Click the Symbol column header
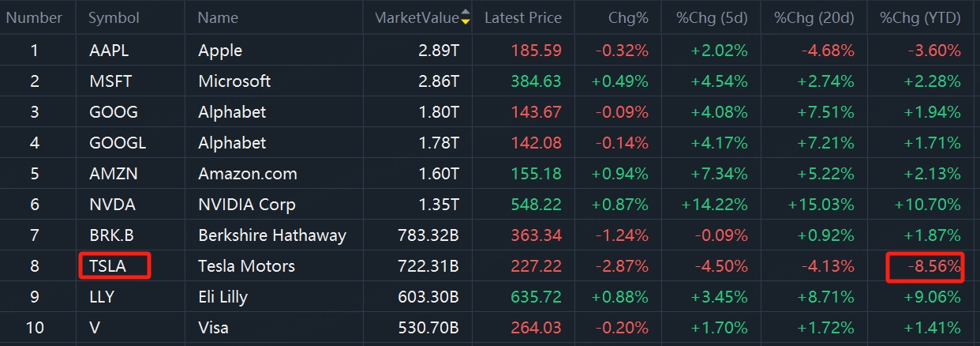Screen dimensions: 980x346 pos(114,17)
